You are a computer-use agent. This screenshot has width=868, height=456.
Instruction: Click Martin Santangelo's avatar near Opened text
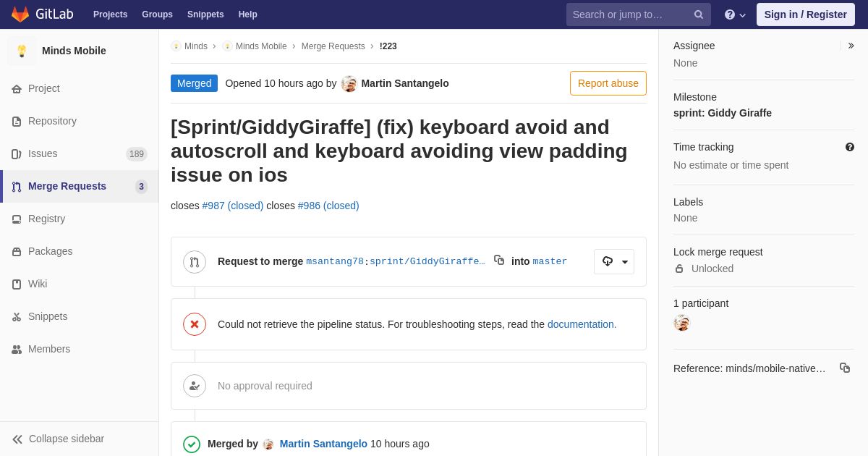point(349,83)
